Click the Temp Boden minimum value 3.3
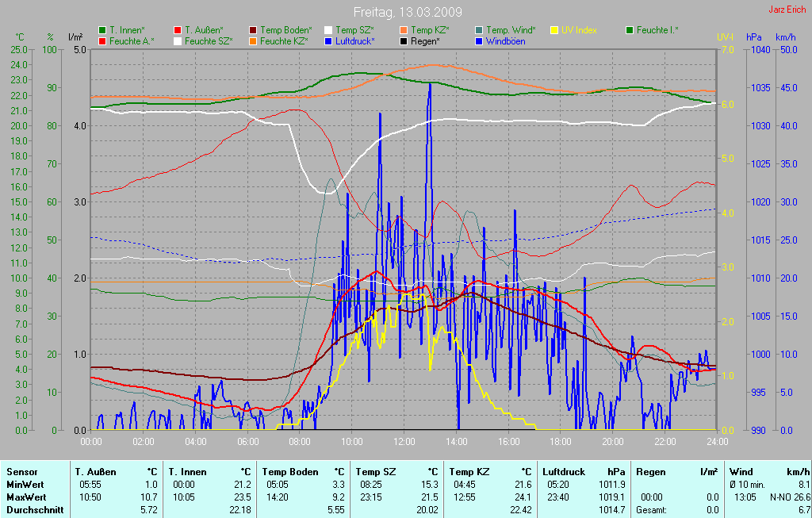Viewport: 812px width, 518px height. 338,485
